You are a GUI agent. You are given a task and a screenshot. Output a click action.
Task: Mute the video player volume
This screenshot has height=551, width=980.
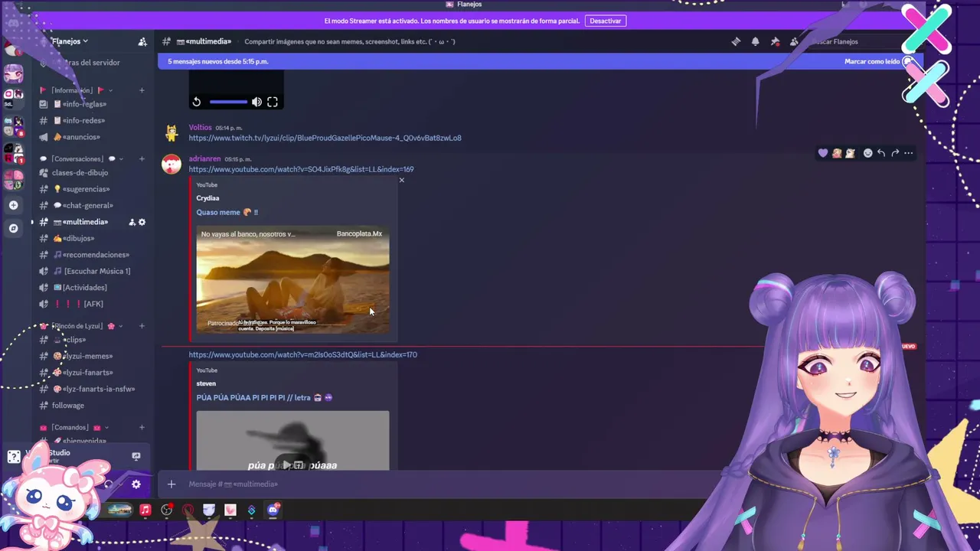point(256,102)
